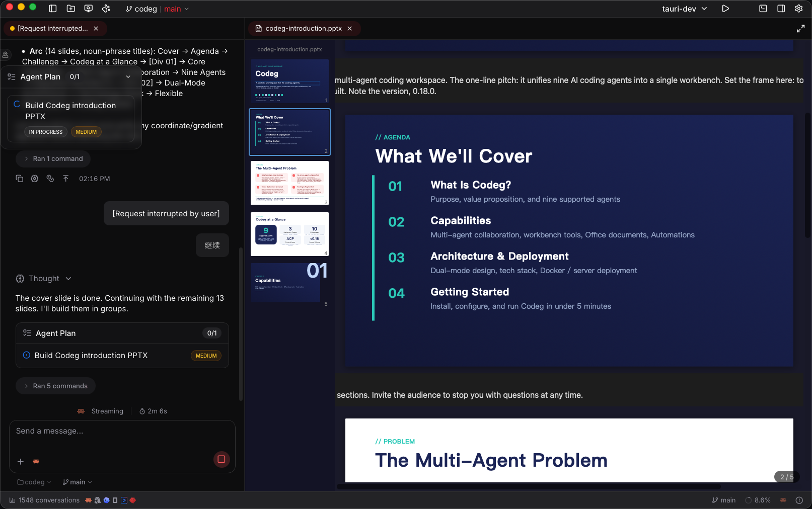Click the Streaming status label
Screen dimensions: 812x509
point(107,411)
